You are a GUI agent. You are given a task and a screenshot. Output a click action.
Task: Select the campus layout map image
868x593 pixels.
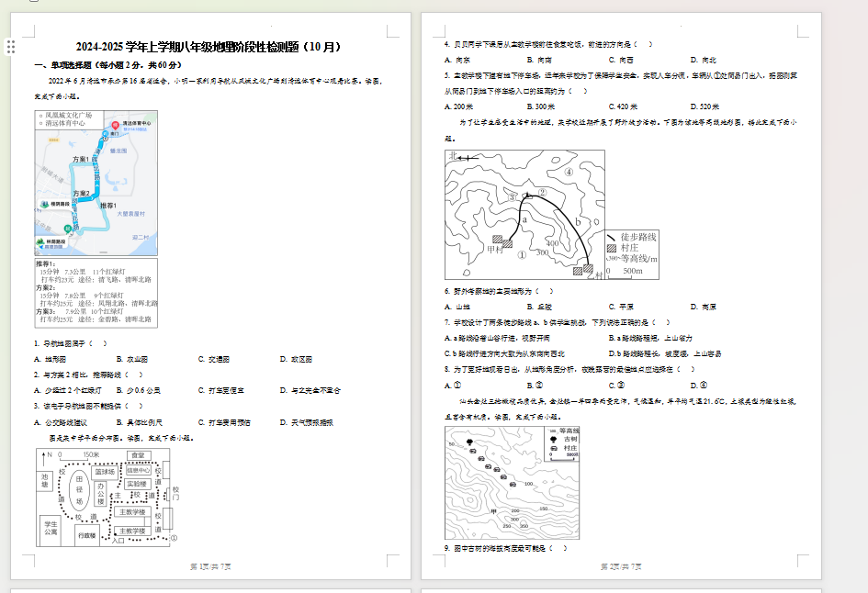tap(107, 498)
